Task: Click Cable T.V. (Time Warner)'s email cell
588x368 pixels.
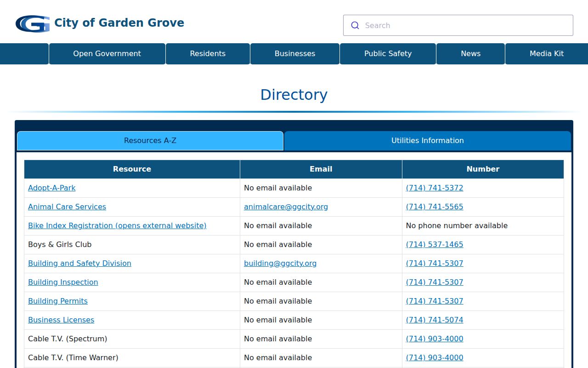Action: coord(321,357)
